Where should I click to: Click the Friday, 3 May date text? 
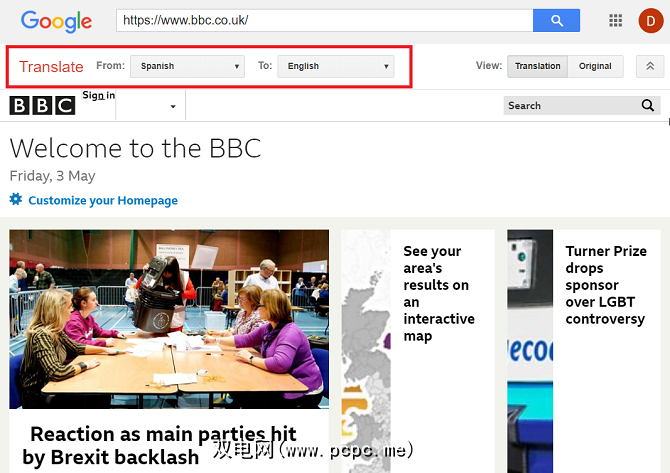pos(53,176)
